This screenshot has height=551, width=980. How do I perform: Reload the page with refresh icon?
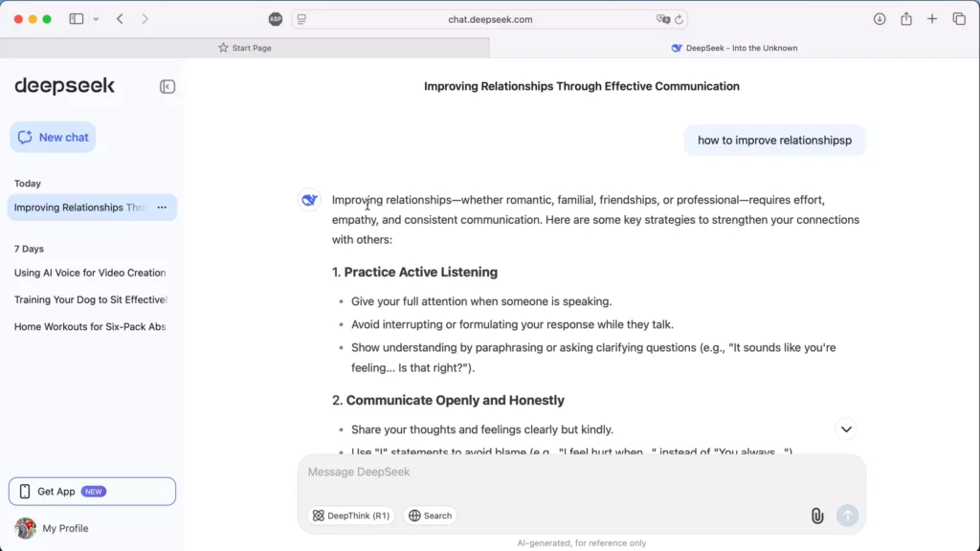pos(679,19)
